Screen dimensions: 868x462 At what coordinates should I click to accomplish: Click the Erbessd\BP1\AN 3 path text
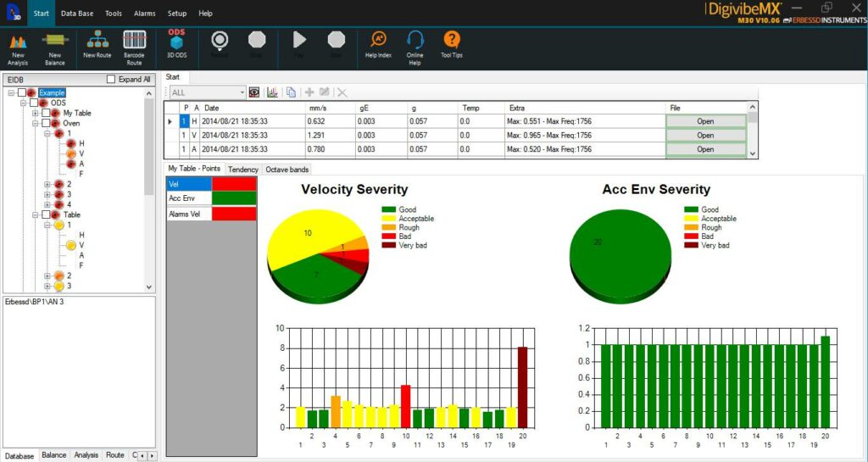click(34, 302)
